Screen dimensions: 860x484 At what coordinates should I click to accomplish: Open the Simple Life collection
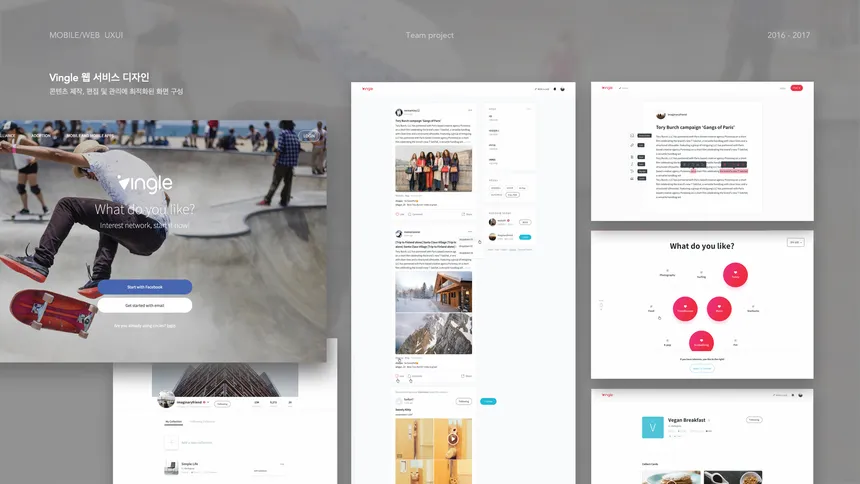[190, 464]
